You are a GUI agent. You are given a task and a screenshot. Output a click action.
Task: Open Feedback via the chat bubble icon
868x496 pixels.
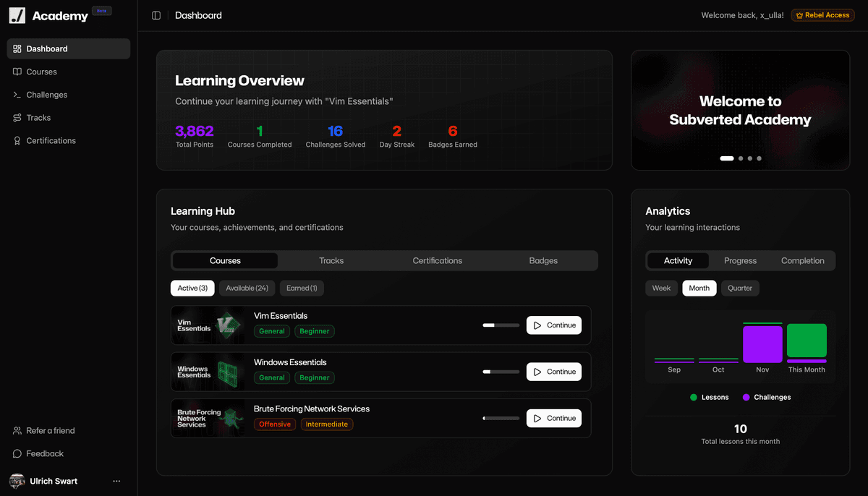click(x=16, y=453)
